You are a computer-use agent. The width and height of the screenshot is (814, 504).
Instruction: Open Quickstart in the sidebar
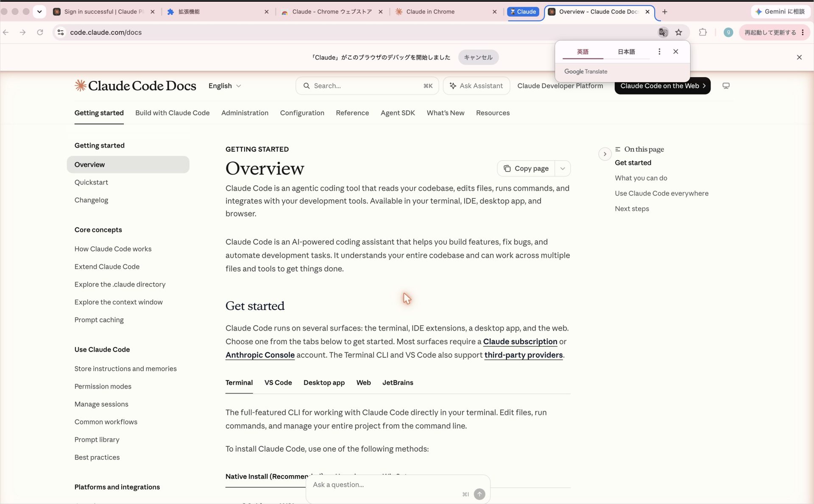[x=91, y=182]
